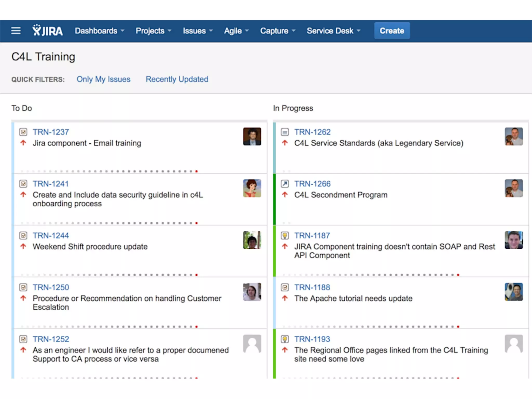Click lightbulb issue type icon on TRN-1187
The height and width of the screenshot is (399, 532).
tap(285, 236)
